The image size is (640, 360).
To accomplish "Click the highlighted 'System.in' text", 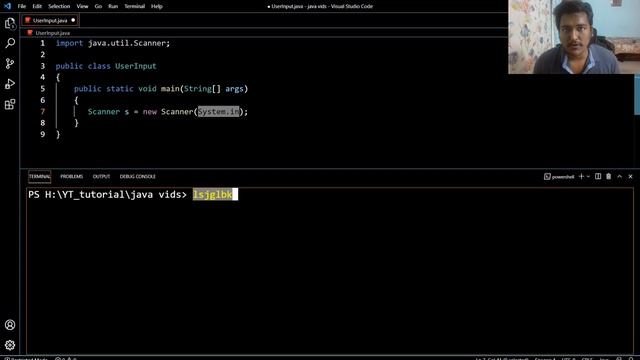I will click(x=218, y=111).
